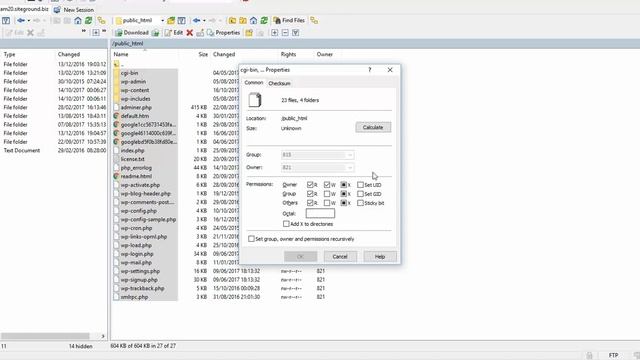Toggle Group write (W) permission

327,194
